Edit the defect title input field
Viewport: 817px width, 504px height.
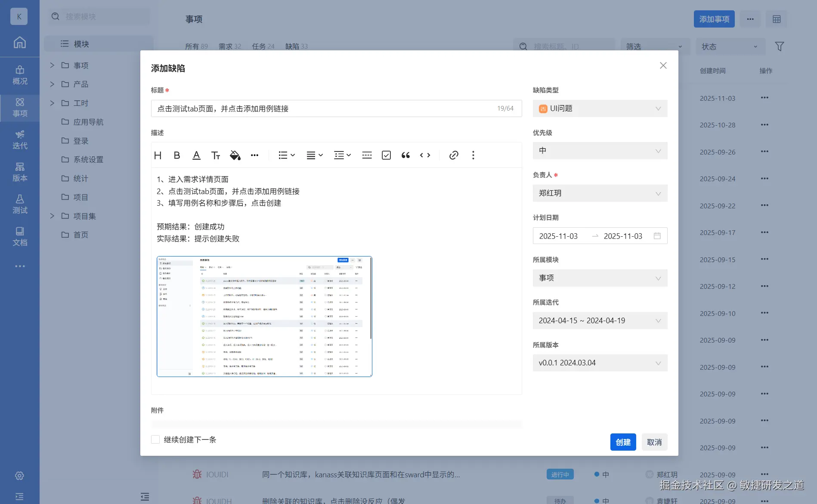click(x=336, y=108)
